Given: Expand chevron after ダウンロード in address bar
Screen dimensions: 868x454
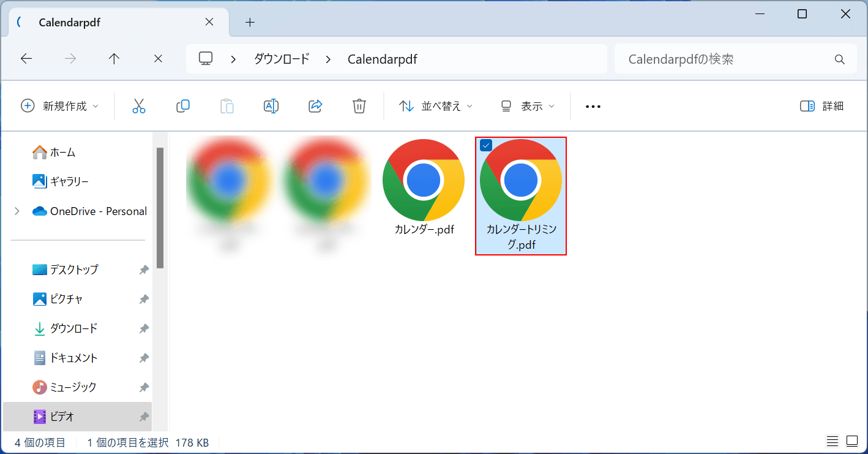Looking at the screenshot, I should point(329,59).
